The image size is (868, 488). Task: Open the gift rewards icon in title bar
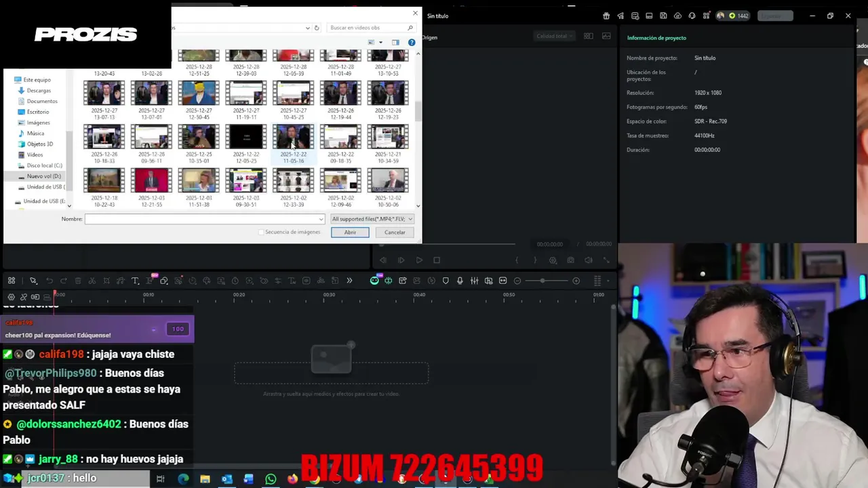pyautogui.click(x=606, y=16)
